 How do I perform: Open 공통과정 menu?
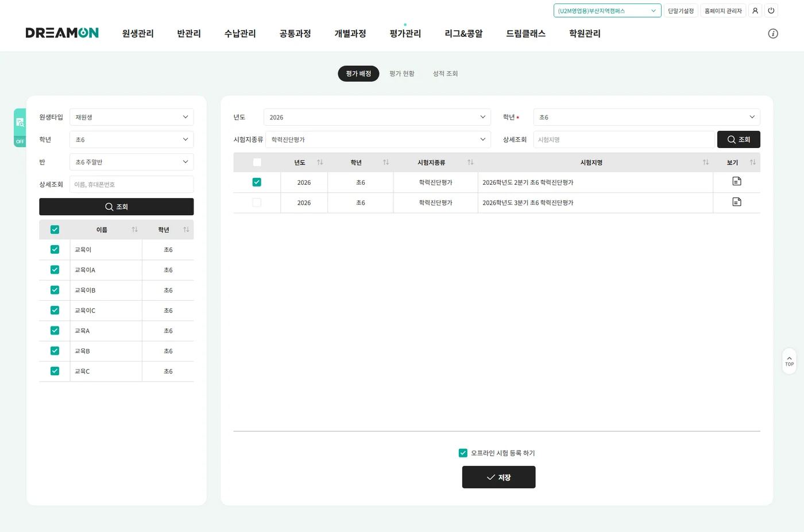point(295,33)
